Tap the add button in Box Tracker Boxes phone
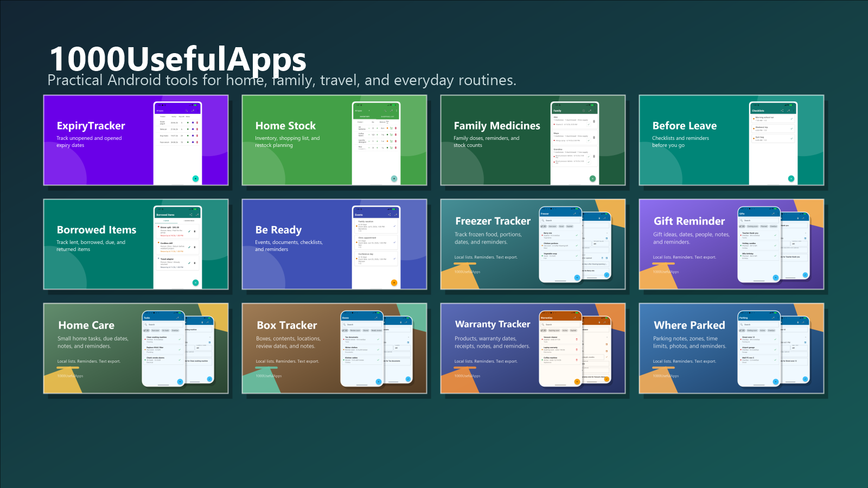 click(x=379, y=382)
